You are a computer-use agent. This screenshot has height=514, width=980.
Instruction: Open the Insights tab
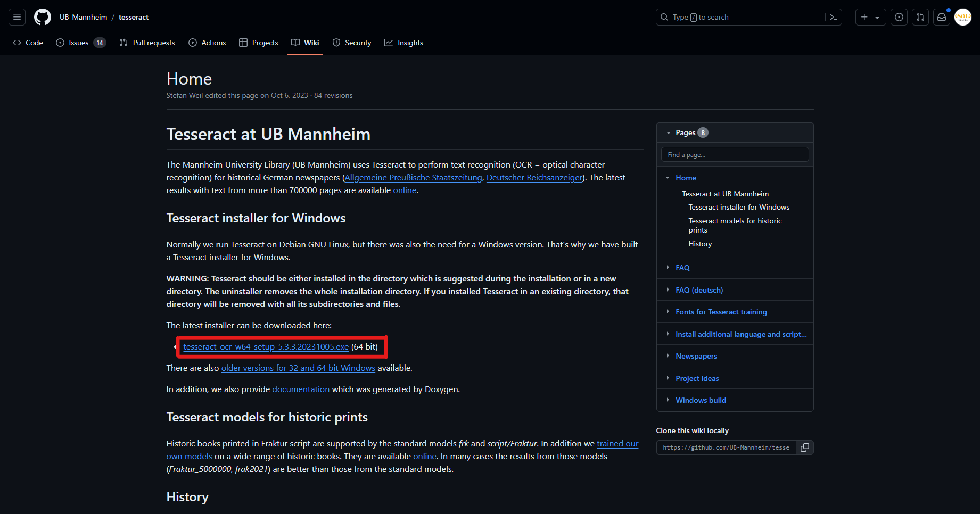point(404,43)
